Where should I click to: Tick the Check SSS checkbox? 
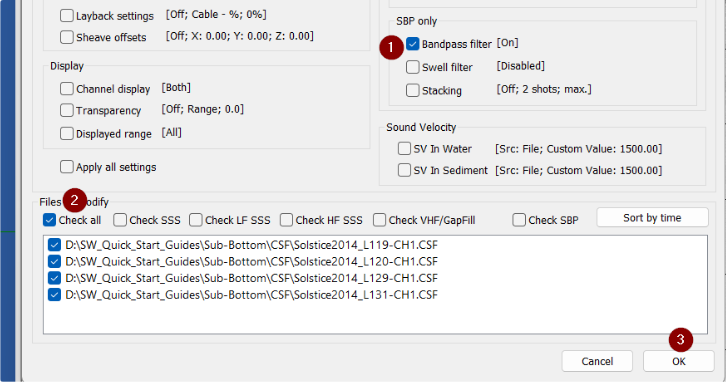click(120, 220)
